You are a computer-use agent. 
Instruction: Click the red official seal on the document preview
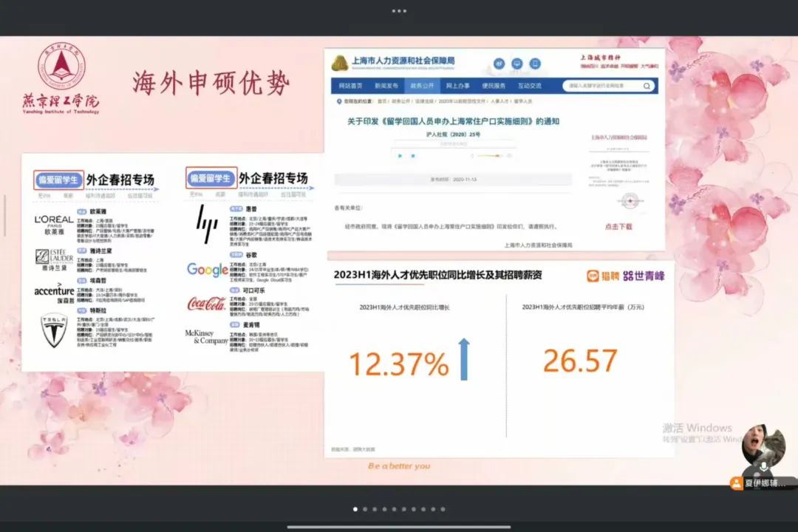pos(630,200)
